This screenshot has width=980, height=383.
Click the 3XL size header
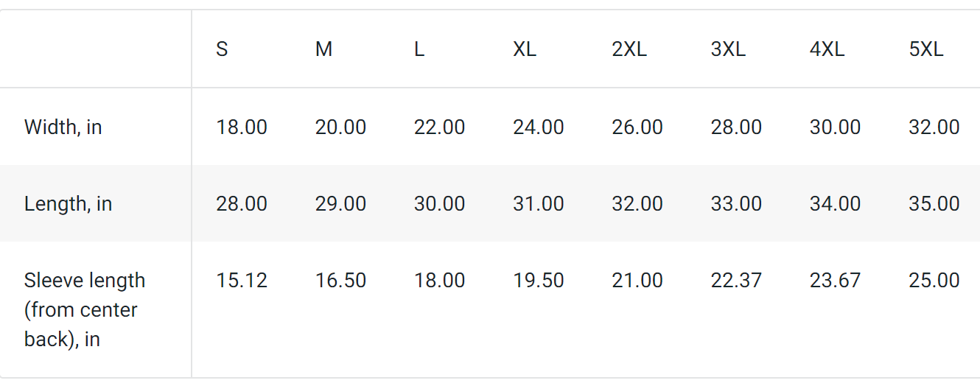coord(728,49)
